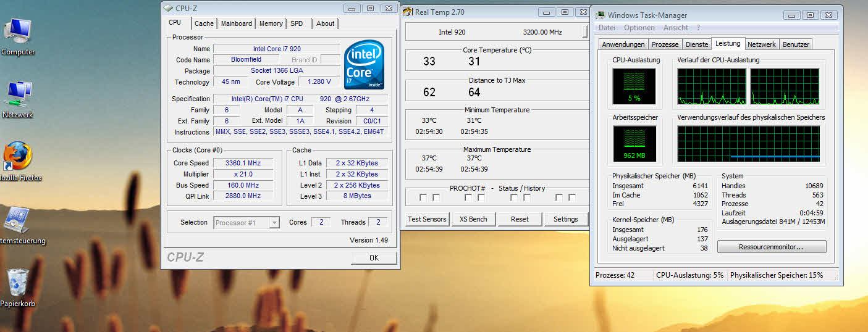Click the Name field 'Intel Core i7 920'
868x332 pixels.
coord(277,49)
